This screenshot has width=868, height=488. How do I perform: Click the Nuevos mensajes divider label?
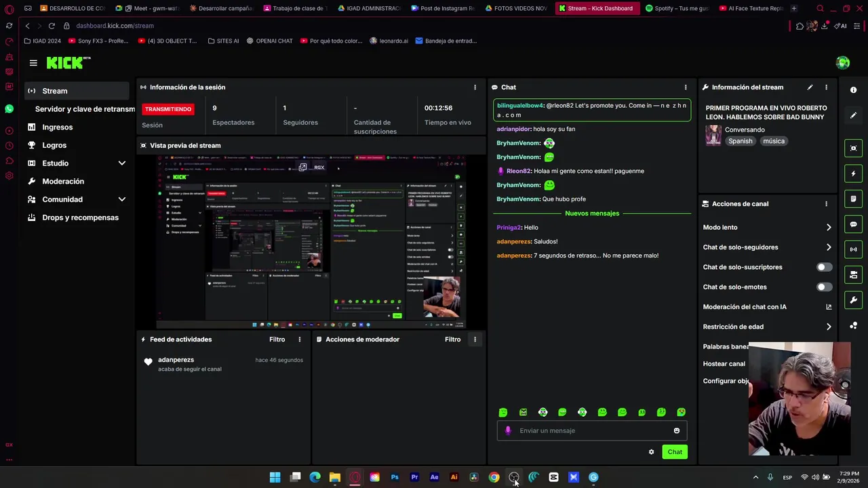(592, 213)
